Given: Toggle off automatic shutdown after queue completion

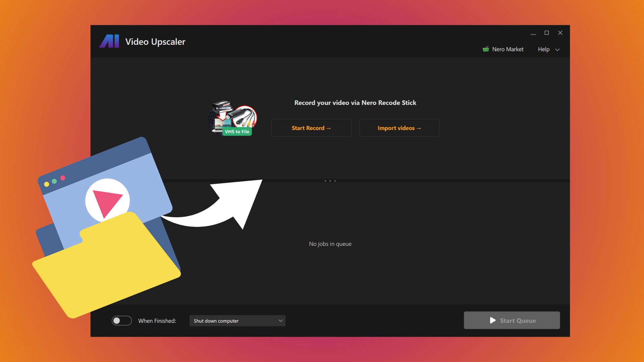Looking at the screenshot, I should coord(121,320).
